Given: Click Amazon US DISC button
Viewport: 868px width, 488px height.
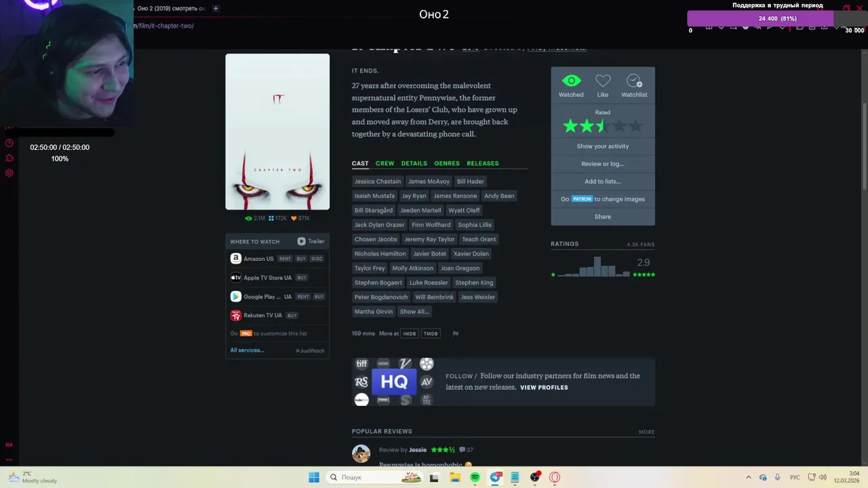Looking at the screenshot, I should tap(317, 259).
